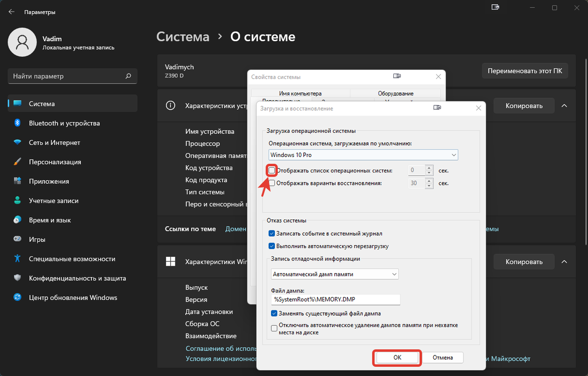Select Игры in the settings sidebar
Image resolution: width=588 pixels, height=376 pixels.
coord(73,239)
